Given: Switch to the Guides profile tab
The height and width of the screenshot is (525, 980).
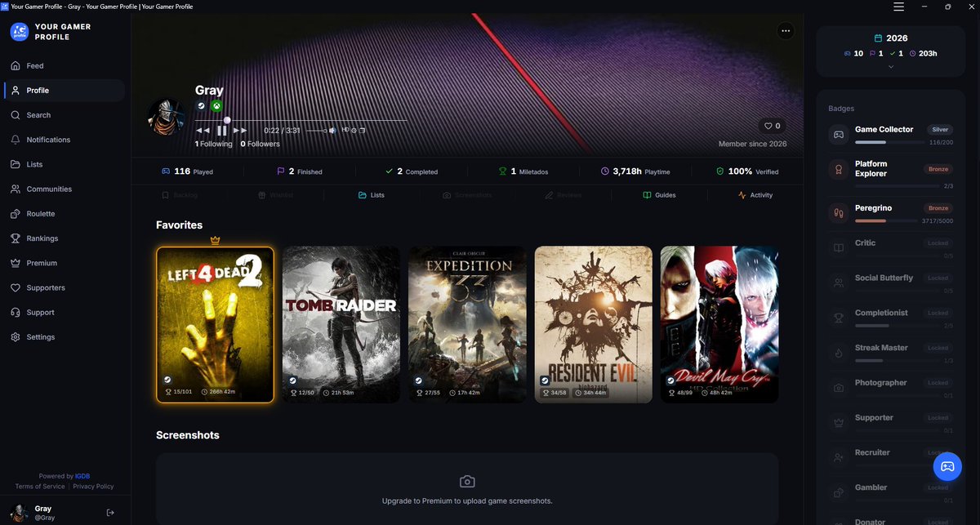Looking at the screenshot, I should (x=659, y=195).
